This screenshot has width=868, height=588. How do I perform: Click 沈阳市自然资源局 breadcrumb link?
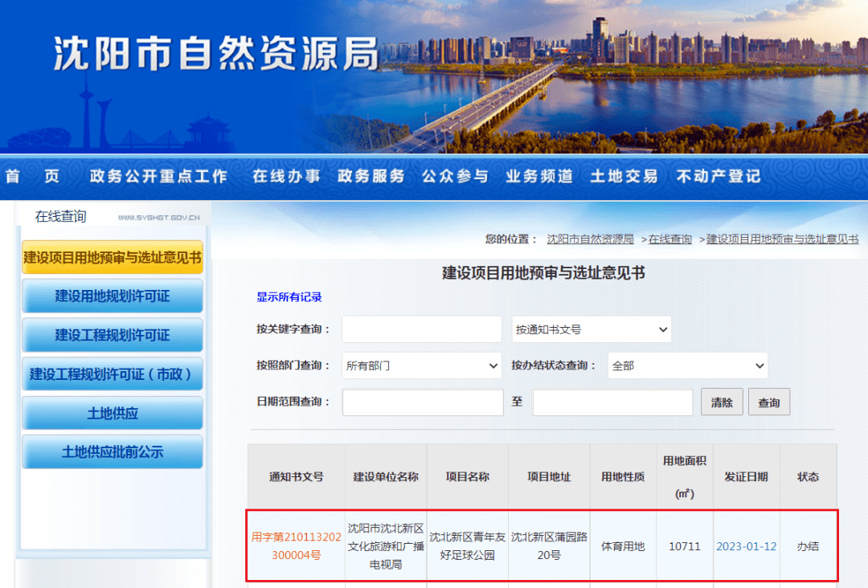(590, 239)
